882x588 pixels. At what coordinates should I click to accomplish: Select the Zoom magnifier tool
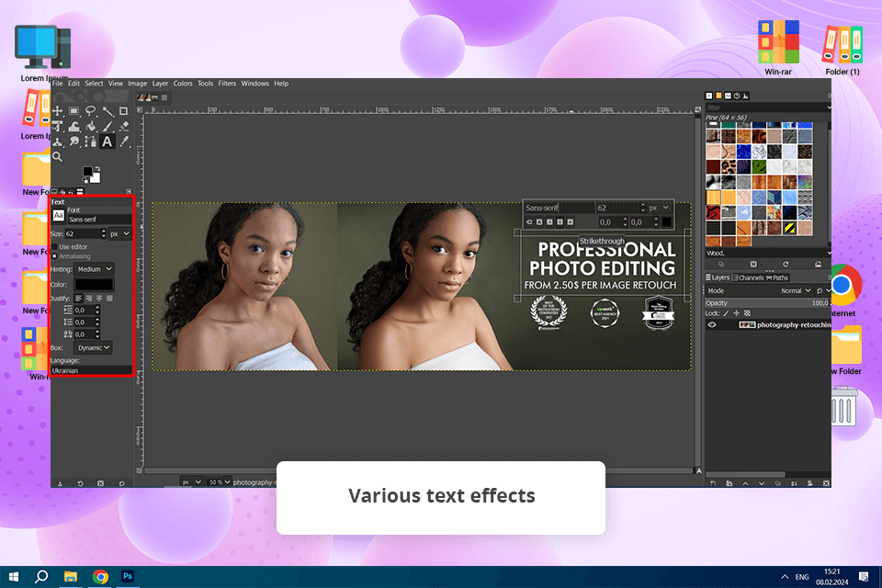[57, 157]
